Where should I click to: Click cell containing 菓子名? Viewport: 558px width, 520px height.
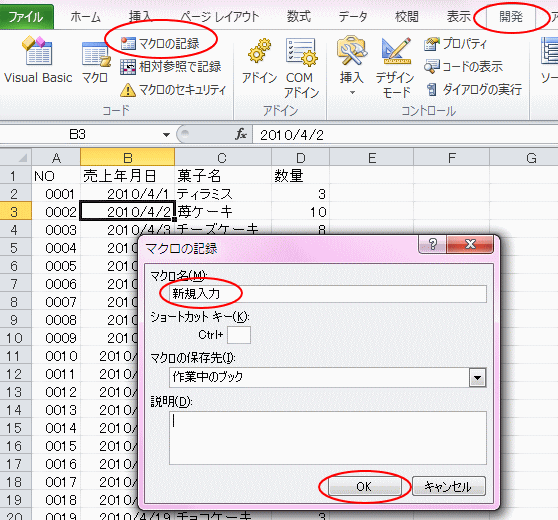point(223,175)
